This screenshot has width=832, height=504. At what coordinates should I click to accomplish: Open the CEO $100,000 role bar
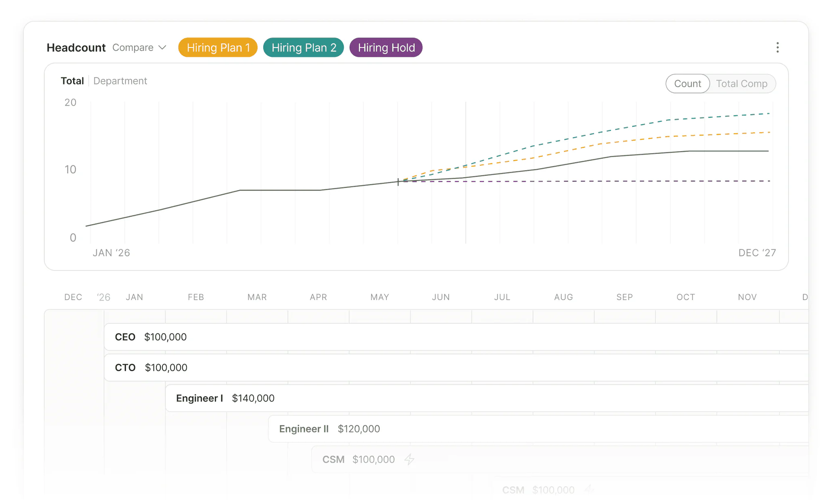tap(456, 337)
